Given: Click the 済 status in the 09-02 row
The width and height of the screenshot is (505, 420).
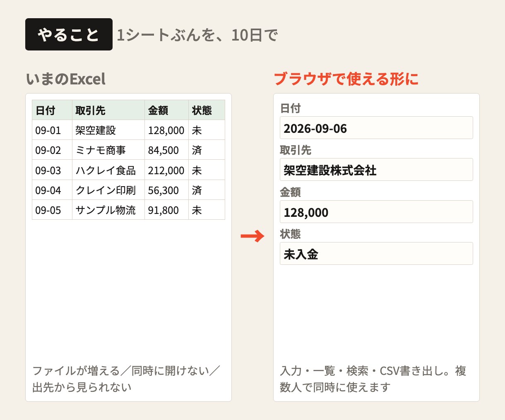Looking at the screenshot, I should [x=207, y=150].
